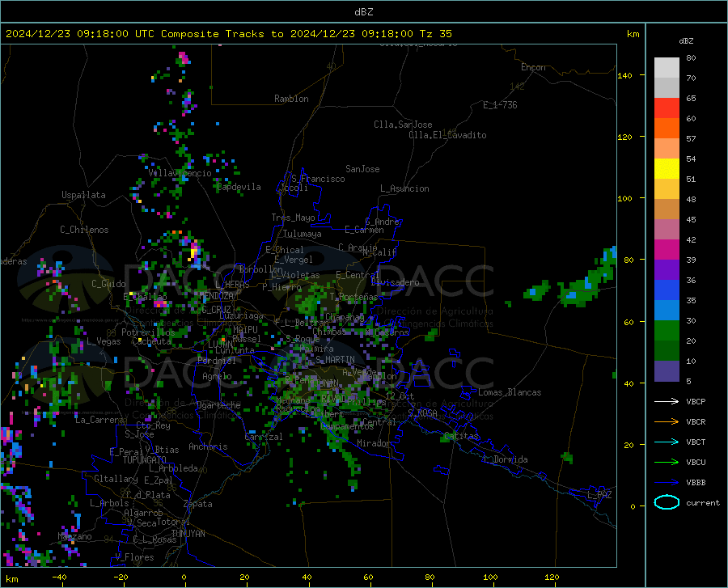
Task: Click the 'C_Guido' map label
Action: [x=108, y=284]
